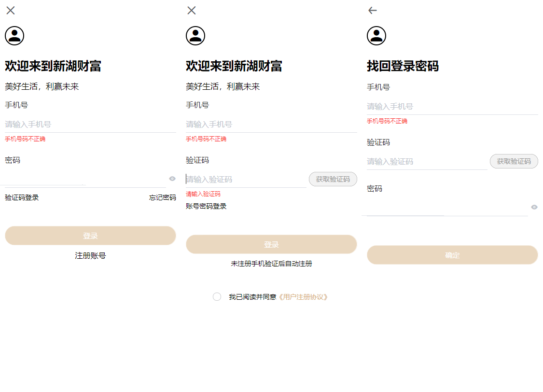Focus password field on 找回登录密码 screen
The image size is (543, 392).
447,207
